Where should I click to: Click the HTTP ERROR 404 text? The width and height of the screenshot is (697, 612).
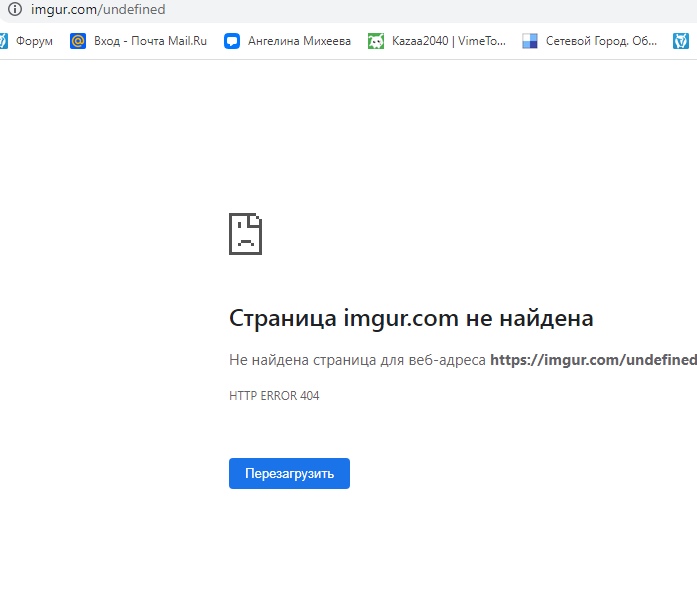click(x=274, y=396)
